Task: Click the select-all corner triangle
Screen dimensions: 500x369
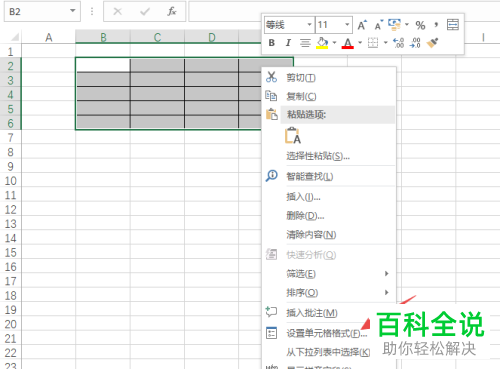Action: coord(15,37)
